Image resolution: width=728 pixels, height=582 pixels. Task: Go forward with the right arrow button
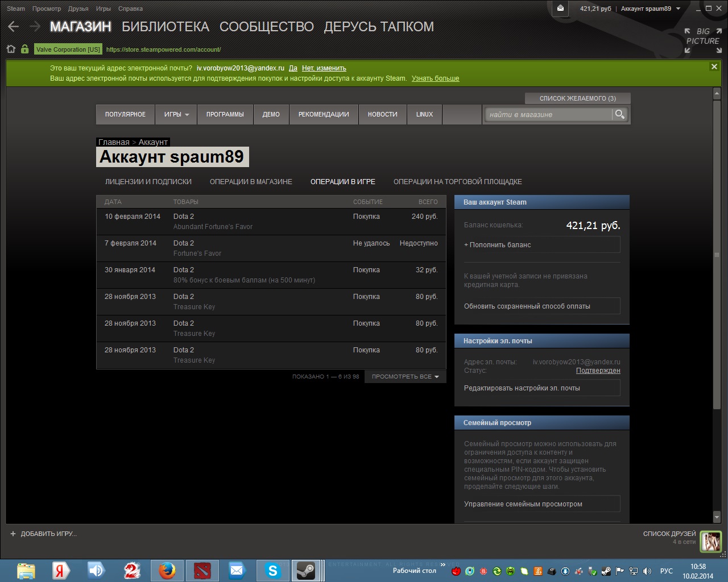click(x=35, y=26)
